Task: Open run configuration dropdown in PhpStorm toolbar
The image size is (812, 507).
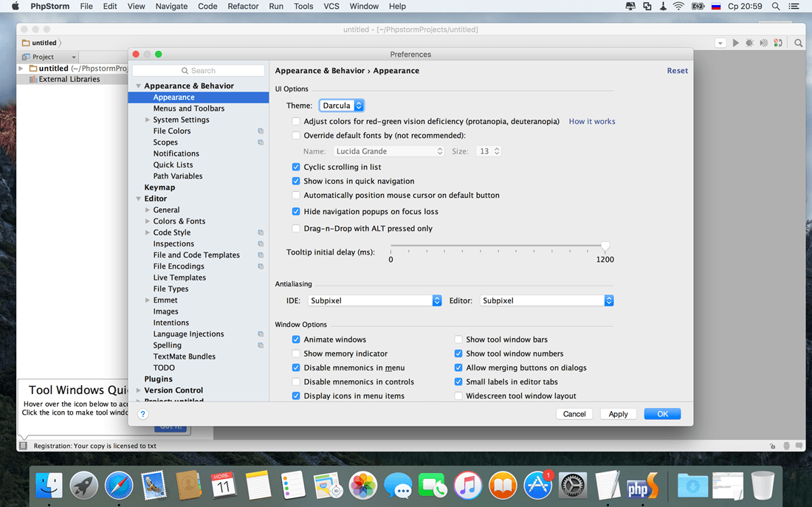Action: (720, 43)
